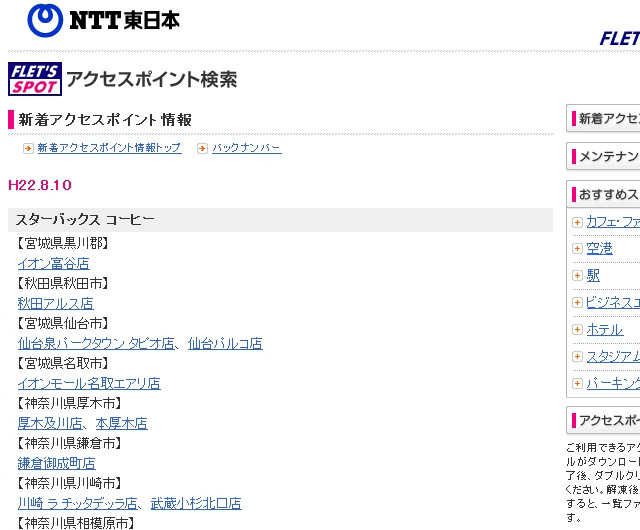Open sidebar 新着アクセス panel button

(603, 118)
